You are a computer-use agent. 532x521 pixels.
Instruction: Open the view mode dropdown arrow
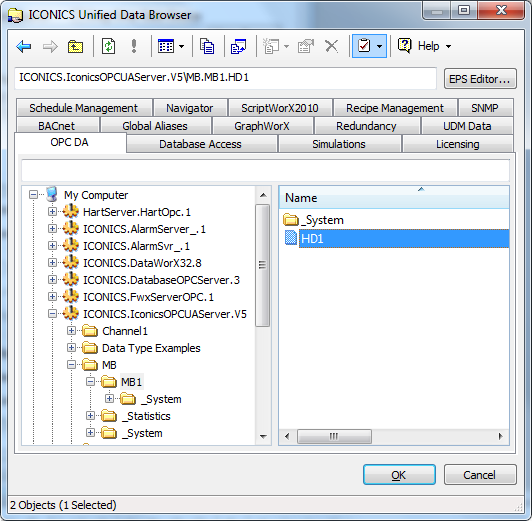[x=182, y=46]
